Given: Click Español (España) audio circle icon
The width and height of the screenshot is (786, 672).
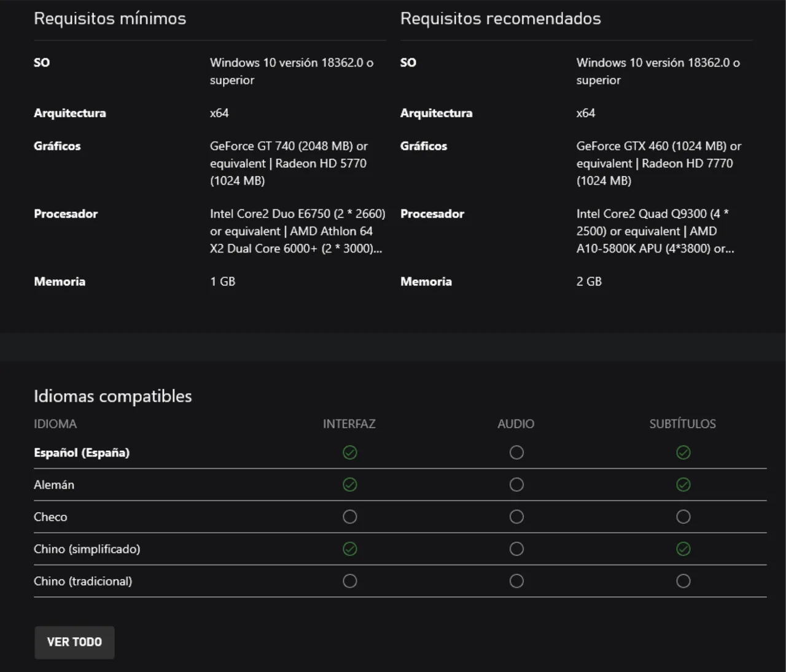Looking at the screenshot, I should pos(516,453).
